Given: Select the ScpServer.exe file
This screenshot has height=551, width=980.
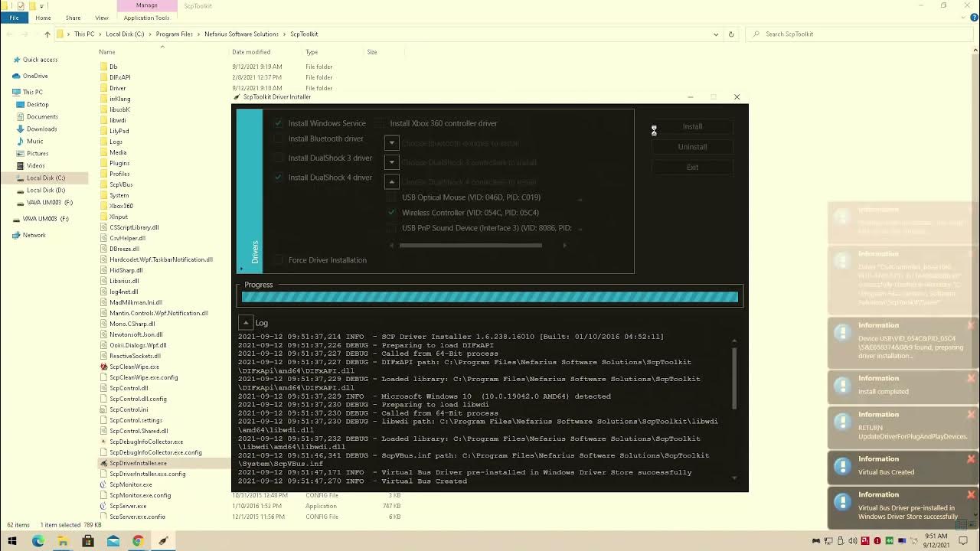Looking at the screenshot, I should (x=128, y=506).
